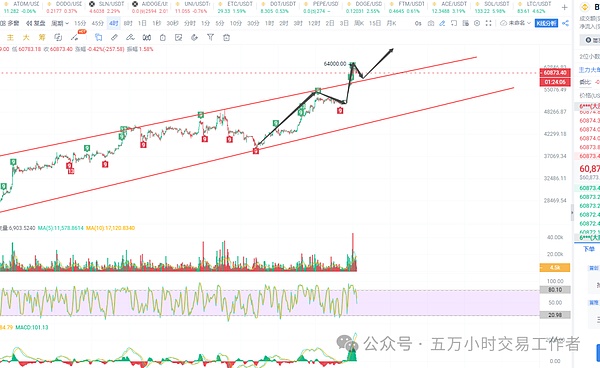Enter fullscreen with four-corner icon
Viewport: 600px width, 368px height.
tap(489, 23)
